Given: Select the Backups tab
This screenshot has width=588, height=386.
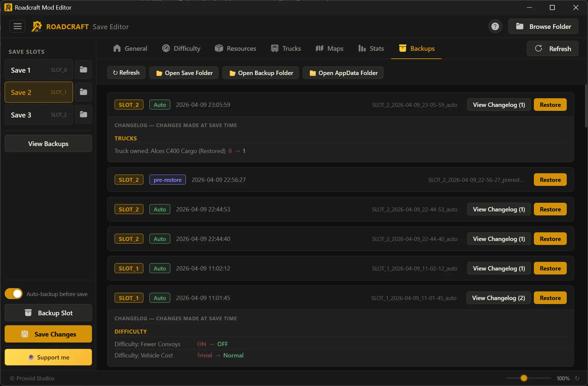Looking at the screenshot, I should click(416, 48).
